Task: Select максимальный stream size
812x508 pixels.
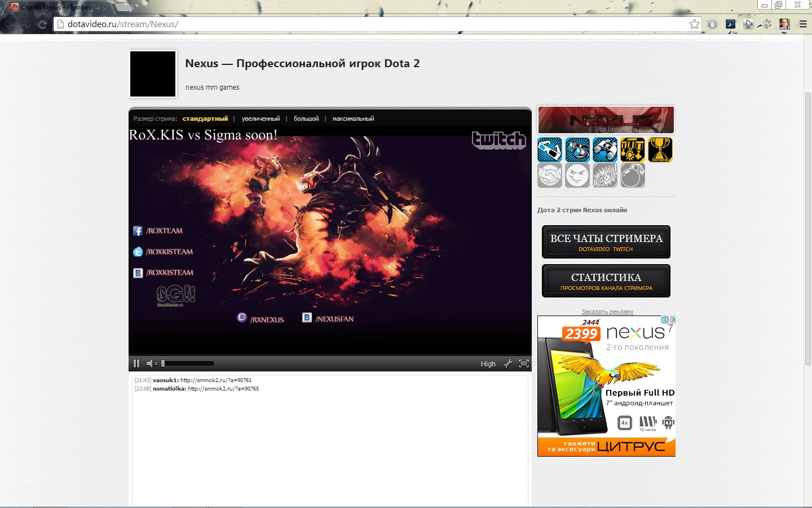Action: pos(353,119)
